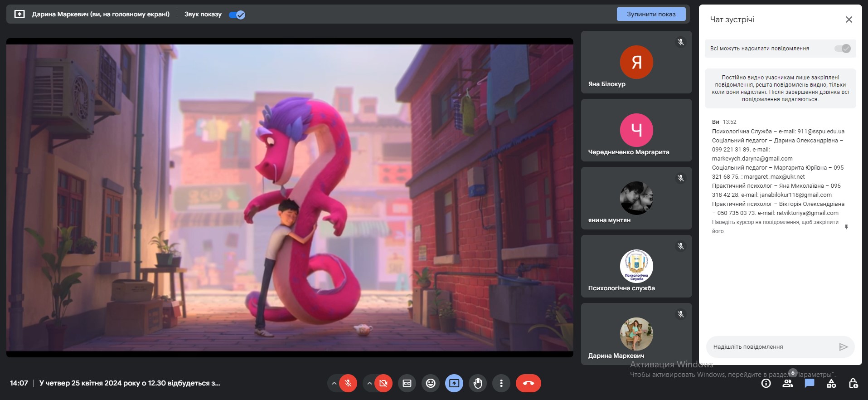
Task: Click muted mic icon on Дарина Маркевич tile
Action: click(x=681, y=314)
